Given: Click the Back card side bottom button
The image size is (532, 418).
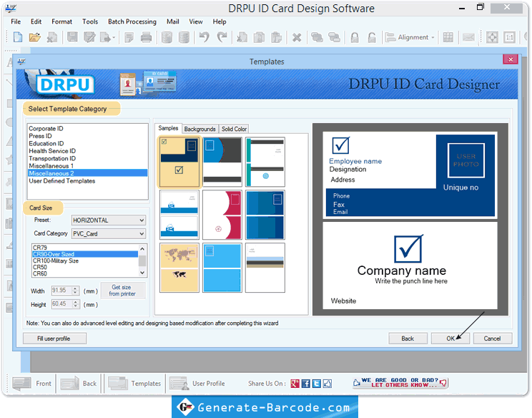Looking at the screenshot, I should (x=79, y=384).
